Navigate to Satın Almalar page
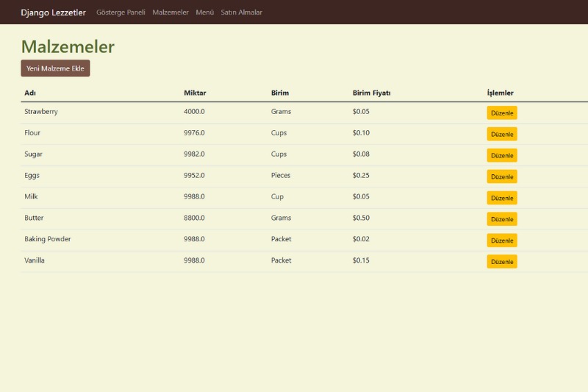The height and width of the screenshot is (392, 588). pyautogui.click(x=241, y=13)
